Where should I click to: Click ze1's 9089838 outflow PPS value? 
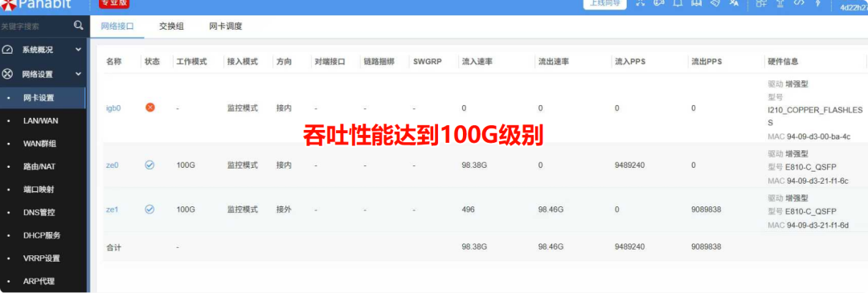pyautogui.click(x=706, y=210)
